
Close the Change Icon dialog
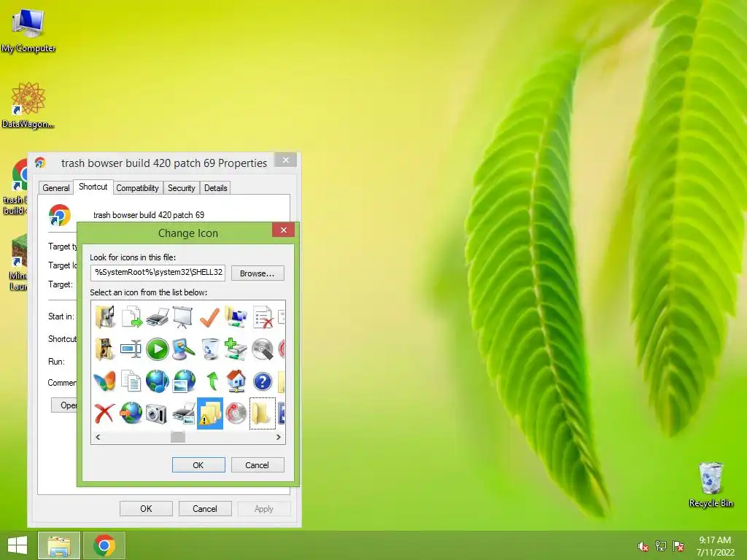coord(284,230)
